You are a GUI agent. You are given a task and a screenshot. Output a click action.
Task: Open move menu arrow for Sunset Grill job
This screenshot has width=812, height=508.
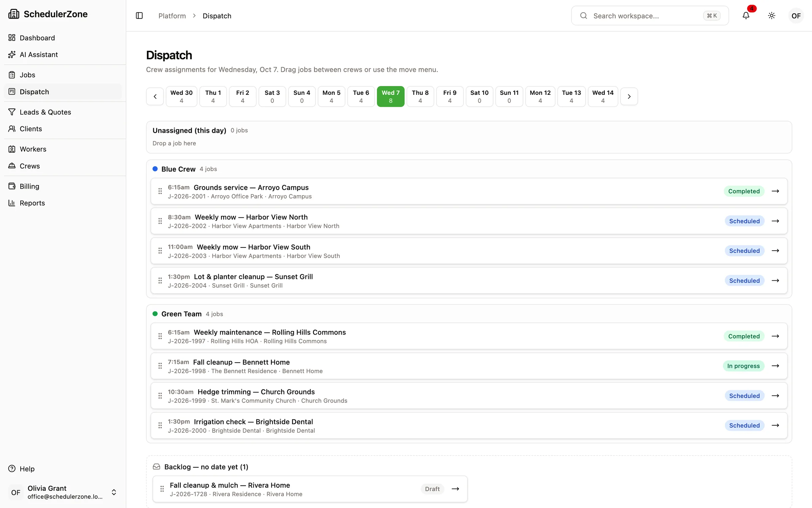pyautogui.click(x=775, y=280)
